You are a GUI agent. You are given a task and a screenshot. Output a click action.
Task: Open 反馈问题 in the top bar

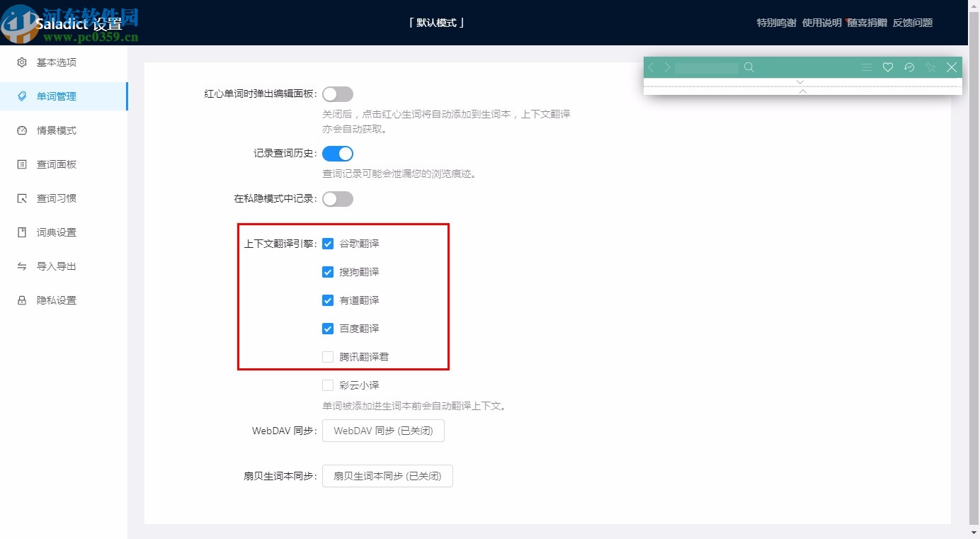(913, 22)
